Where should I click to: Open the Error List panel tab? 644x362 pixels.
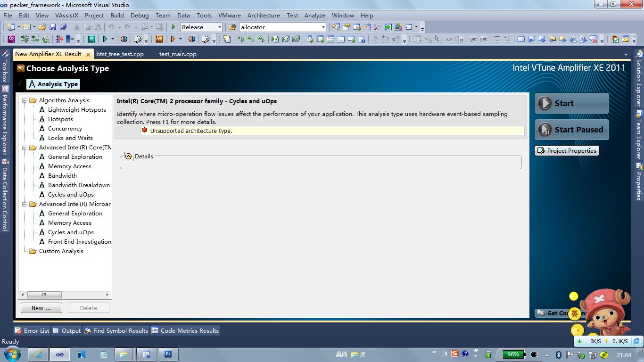[32, 331]
